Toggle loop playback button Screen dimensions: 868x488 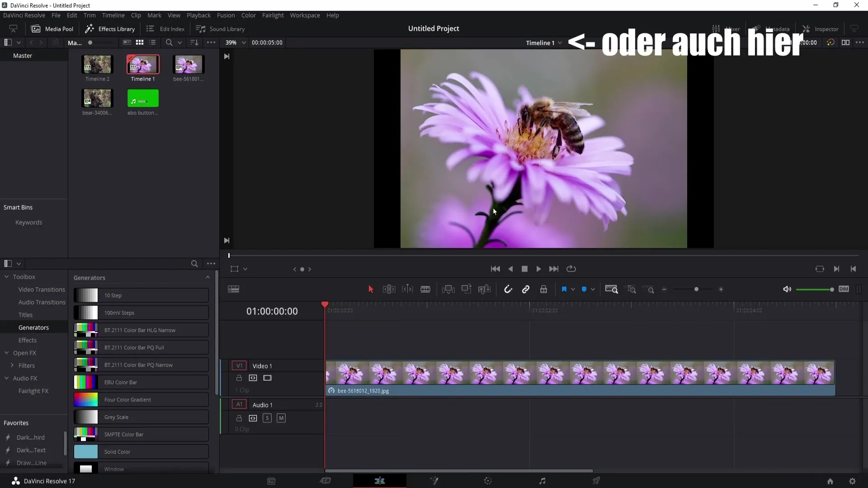pyautogui.click(x=571, y=269)
